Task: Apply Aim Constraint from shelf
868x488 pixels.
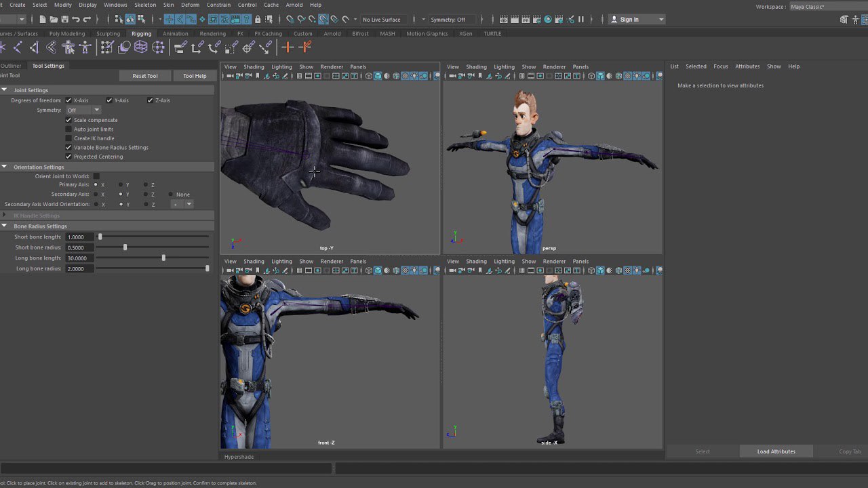Action: [x=248, y=47]
